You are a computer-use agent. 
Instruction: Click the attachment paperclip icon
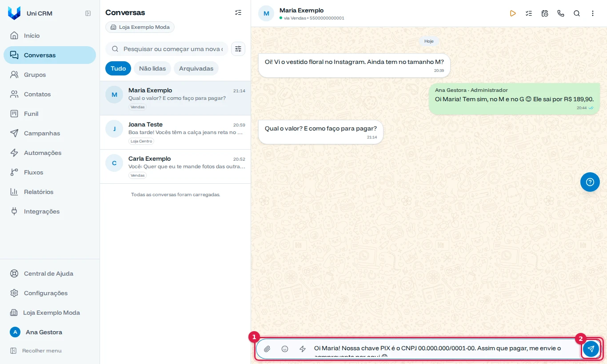tap(267, 349)
